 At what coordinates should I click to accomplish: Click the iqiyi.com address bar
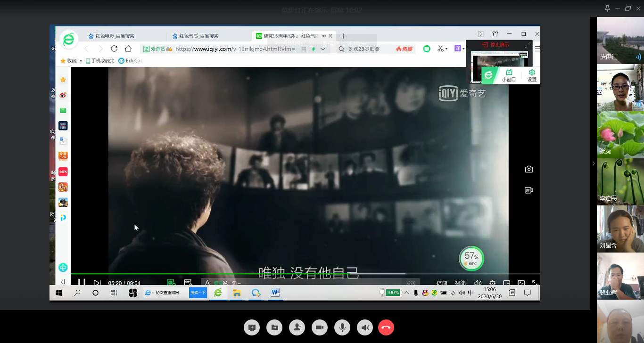pyautogui.click(x=235, y=49)
